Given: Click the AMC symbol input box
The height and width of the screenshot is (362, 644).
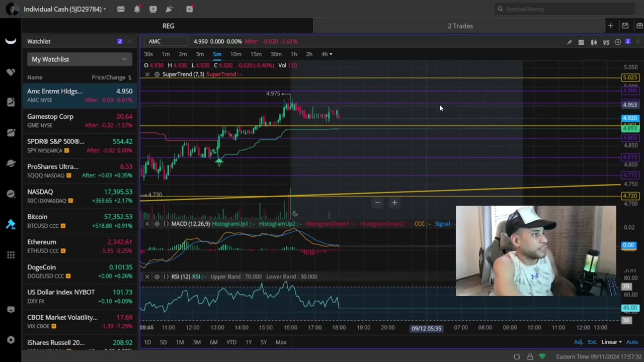Looking at the screenshot, I should point(167,41).
